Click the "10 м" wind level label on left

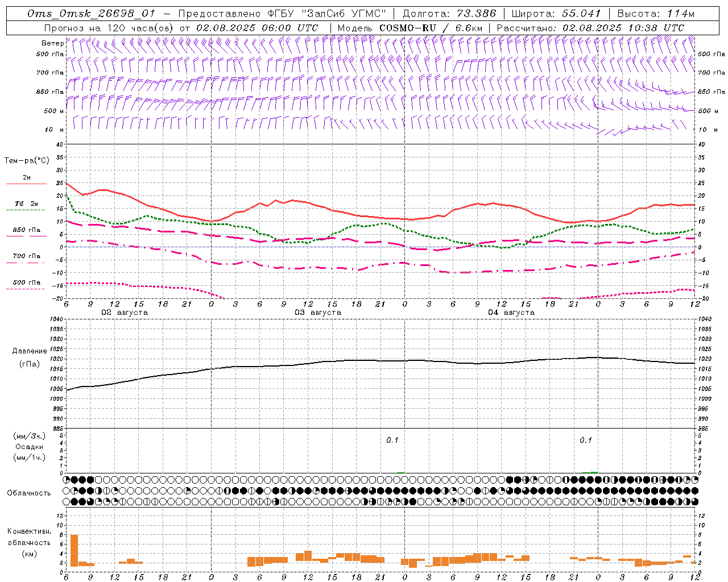(x=55, y=130)
